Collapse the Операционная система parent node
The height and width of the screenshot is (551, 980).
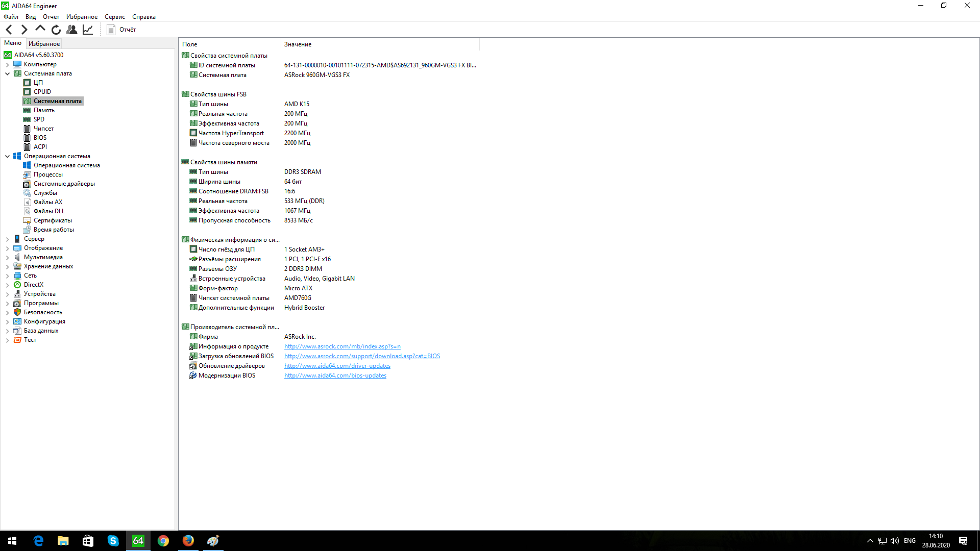[7, 156]
